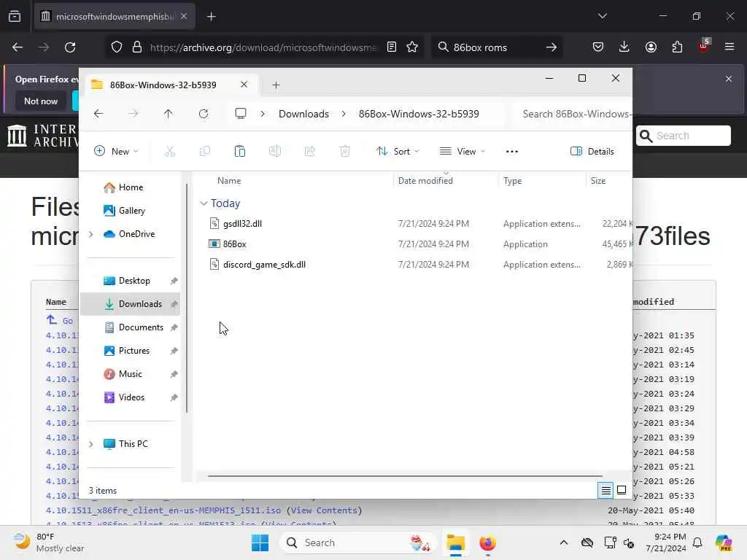Click the Rename icon in File Explorer toolbar
Image resolution: width=747 pixels, height=560 pixels.
(275, 152)
